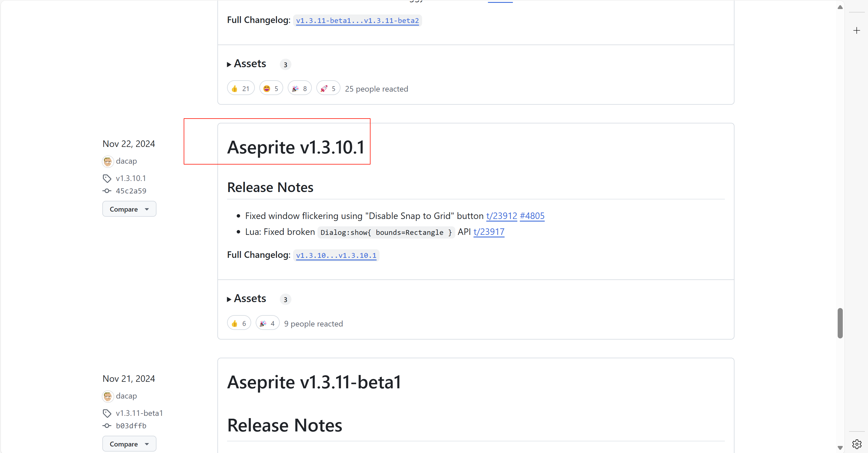Click the tada reaction showing 8
Image resolution: width=868 pixels, height=453 pixels.
click(x=299, y=89)
